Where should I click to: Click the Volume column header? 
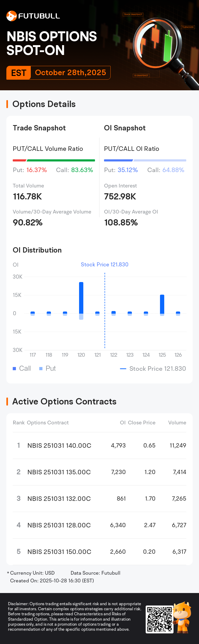tap(177, 423)
